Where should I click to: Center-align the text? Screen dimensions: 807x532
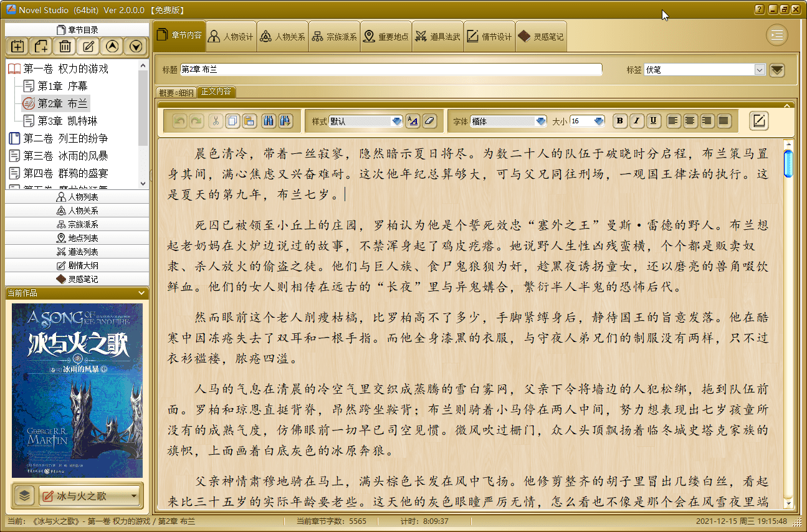690,121
